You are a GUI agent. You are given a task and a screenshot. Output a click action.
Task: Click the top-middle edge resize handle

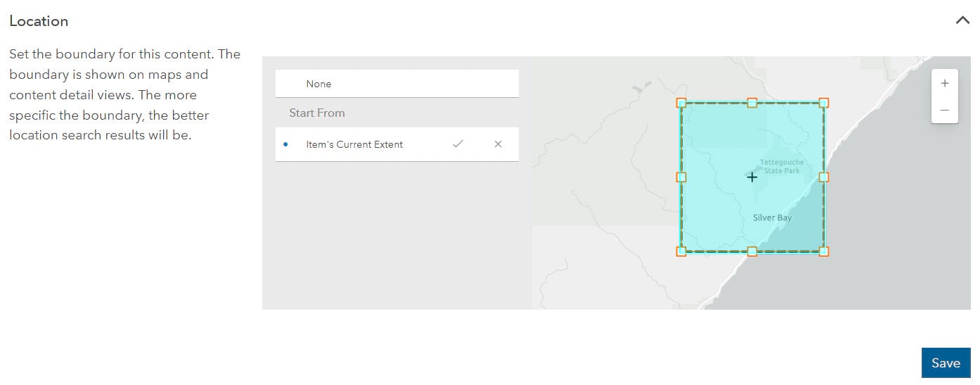[752, 103]
